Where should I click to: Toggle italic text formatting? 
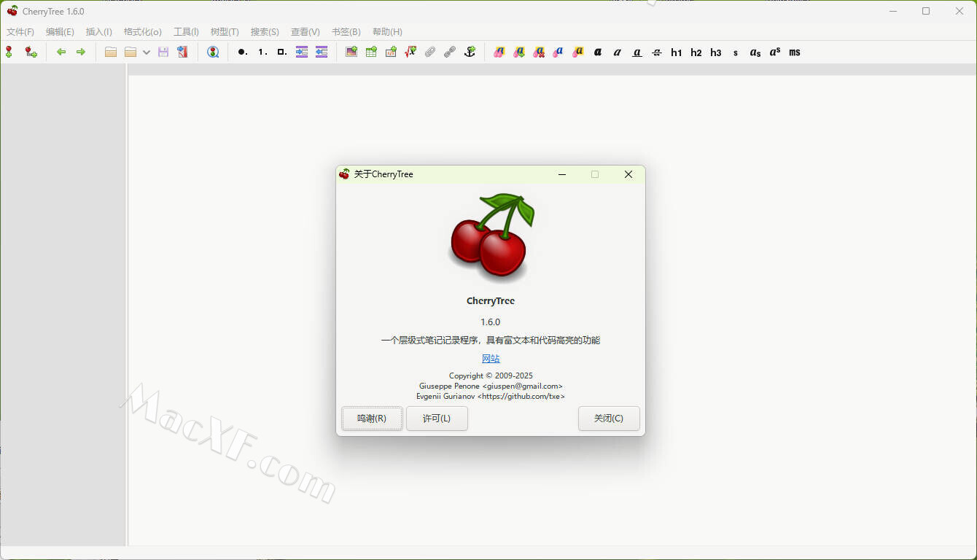point(618,52)
